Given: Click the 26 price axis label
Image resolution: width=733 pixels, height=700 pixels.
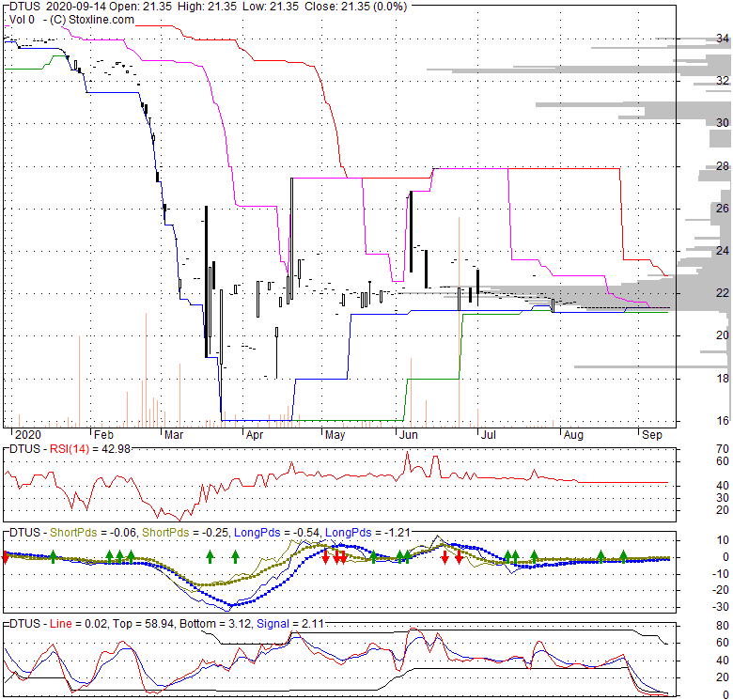Looking at the screenshot, I should click(723, 209).
